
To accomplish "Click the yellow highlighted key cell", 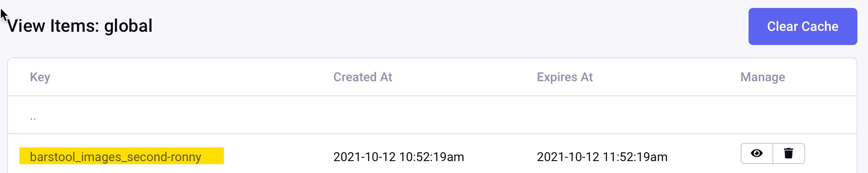I will coord(122,156).
